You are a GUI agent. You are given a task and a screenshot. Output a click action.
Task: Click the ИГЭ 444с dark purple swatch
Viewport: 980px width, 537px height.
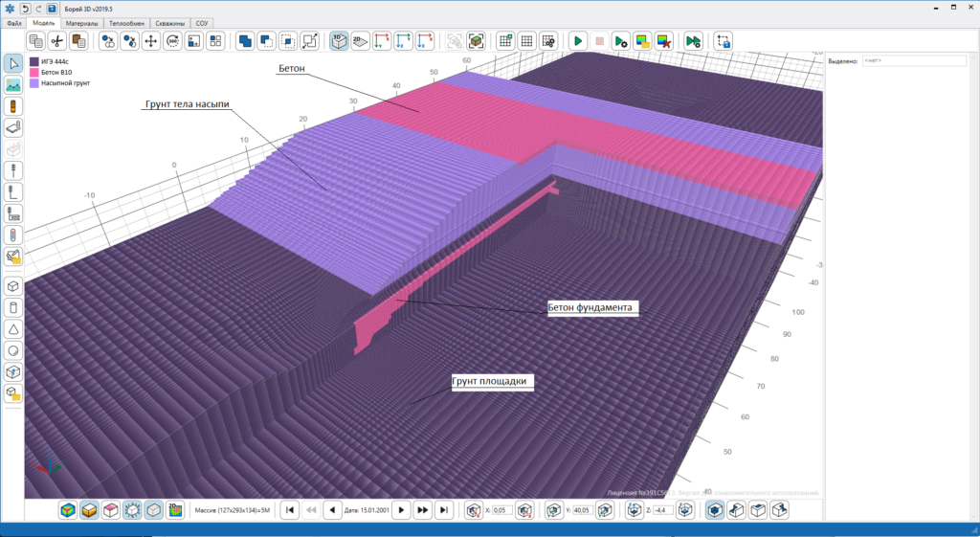34,62
